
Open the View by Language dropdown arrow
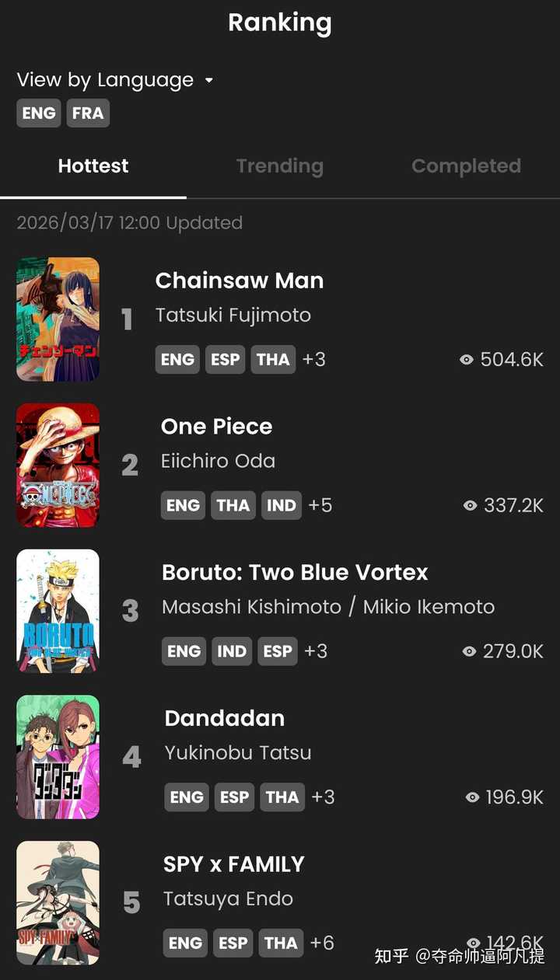(208, 81)
